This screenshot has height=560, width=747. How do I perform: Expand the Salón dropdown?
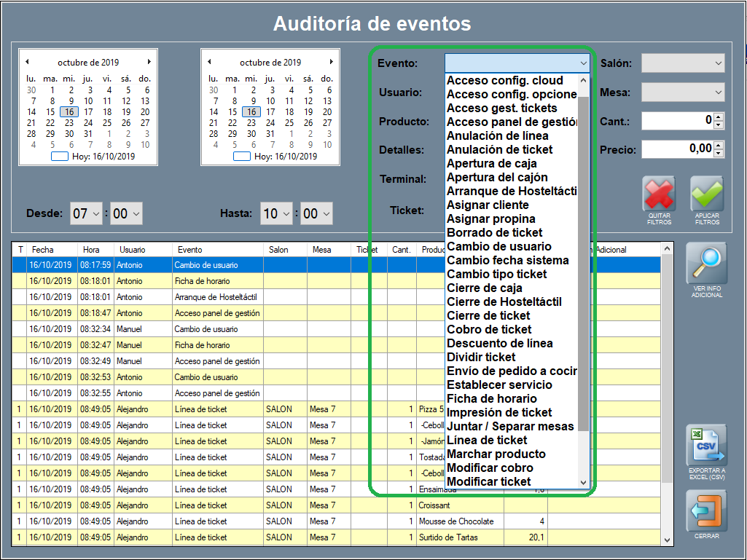click(683, 63)
